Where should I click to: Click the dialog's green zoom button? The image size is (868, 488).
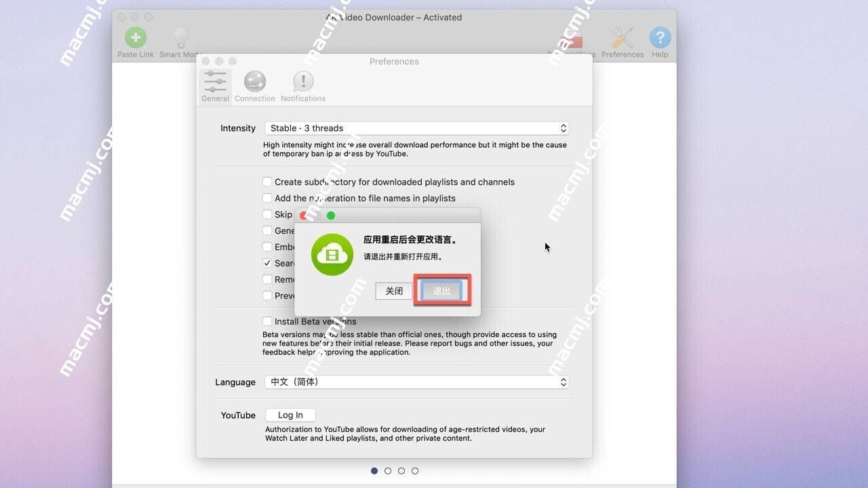pyautogui.click(x=331, y=216)
